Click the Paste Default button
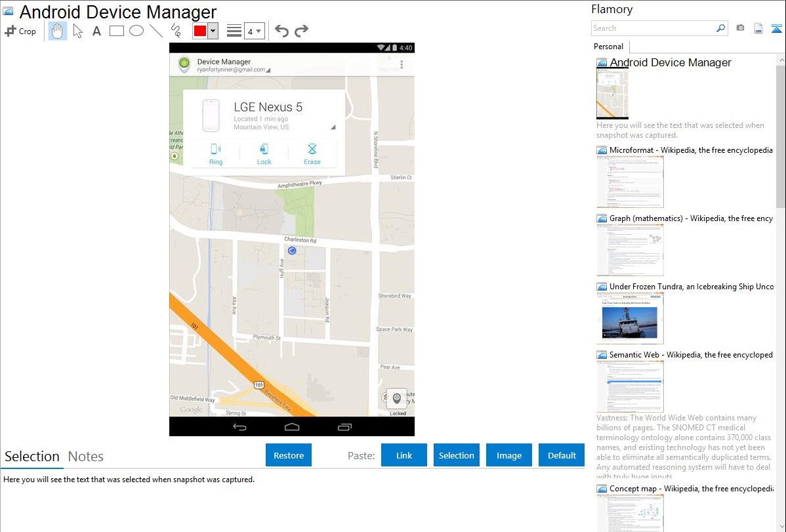The image size is (786, 532). pyautogui.click(x=562, y=455)
